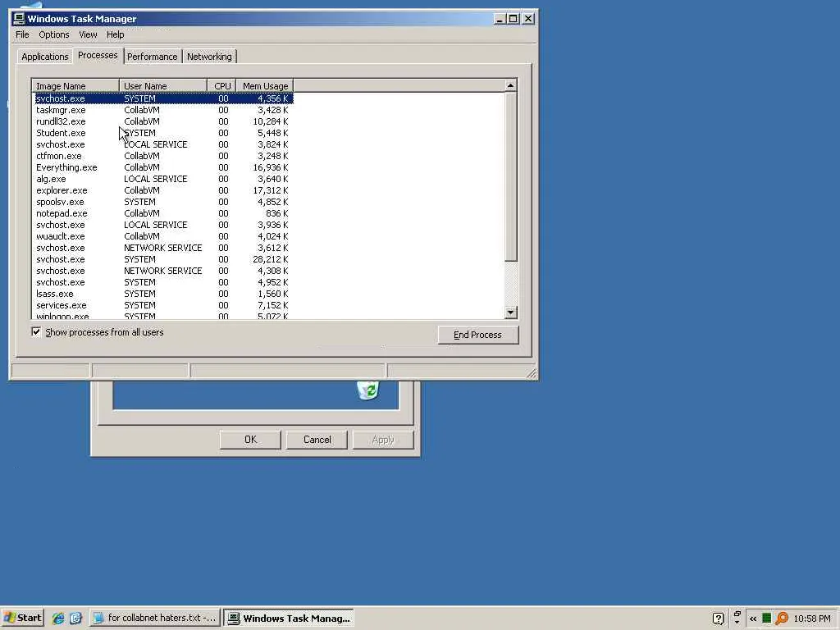
Task: Select svchost.exe using 3,824 K
Action: pyautogui.click(x=162, y=144)
